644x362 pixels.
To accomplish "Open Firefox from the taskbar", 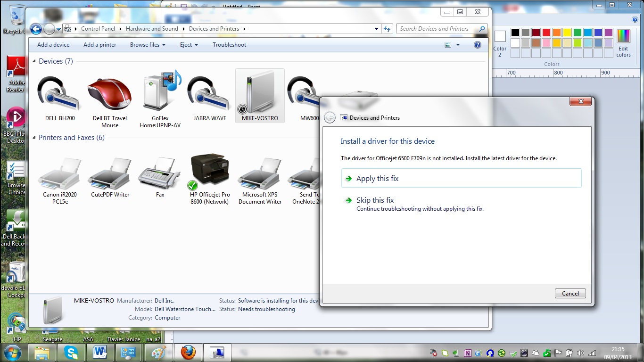I will (x=188, y=353).
